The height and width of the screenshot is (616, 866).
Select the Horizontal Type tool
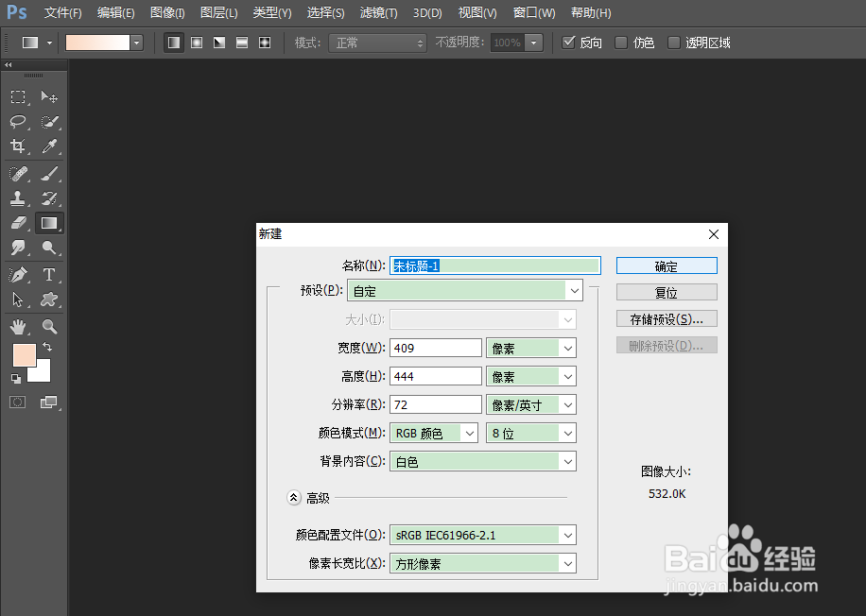click(49, 274)
